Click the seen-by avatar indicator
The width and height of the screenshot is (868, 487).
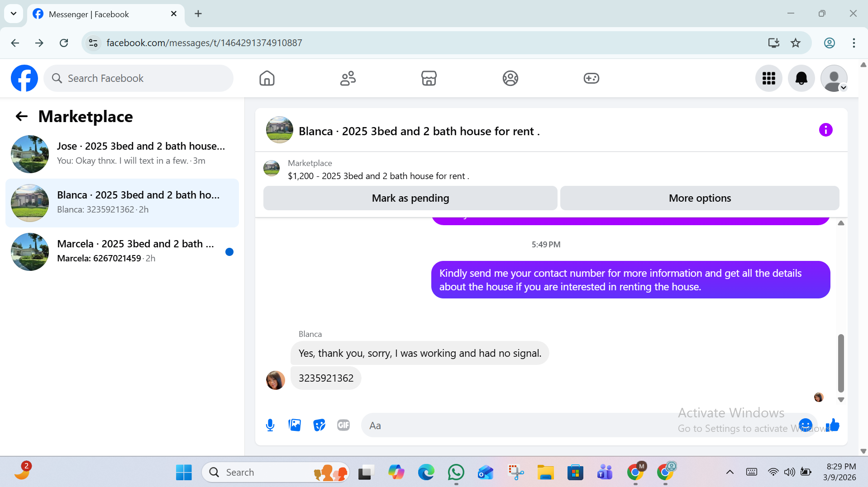click(818, 397)
